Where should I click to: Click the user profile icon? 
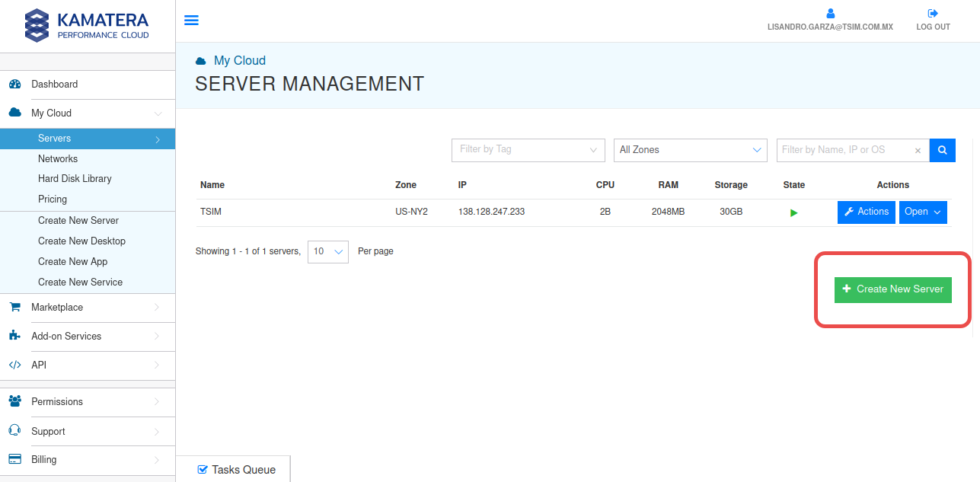pyautogui.click(x=830, y=14)
